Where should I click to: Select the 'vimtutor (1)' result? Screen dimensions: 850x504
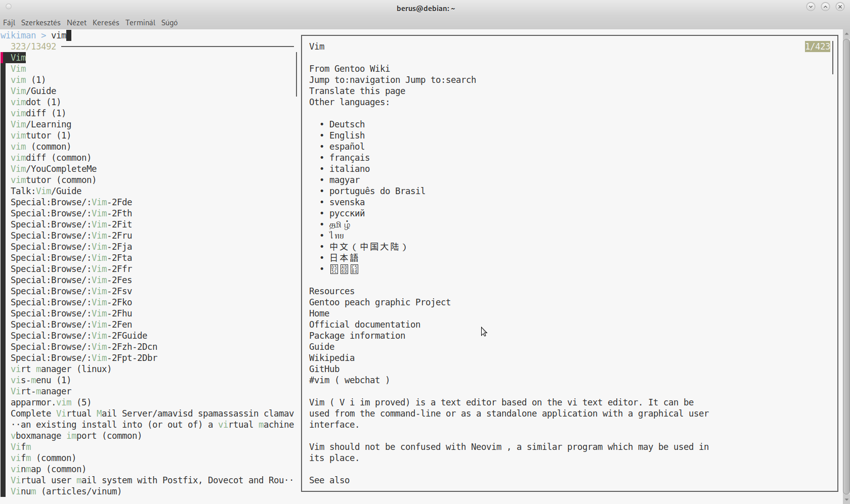[41, 135]
